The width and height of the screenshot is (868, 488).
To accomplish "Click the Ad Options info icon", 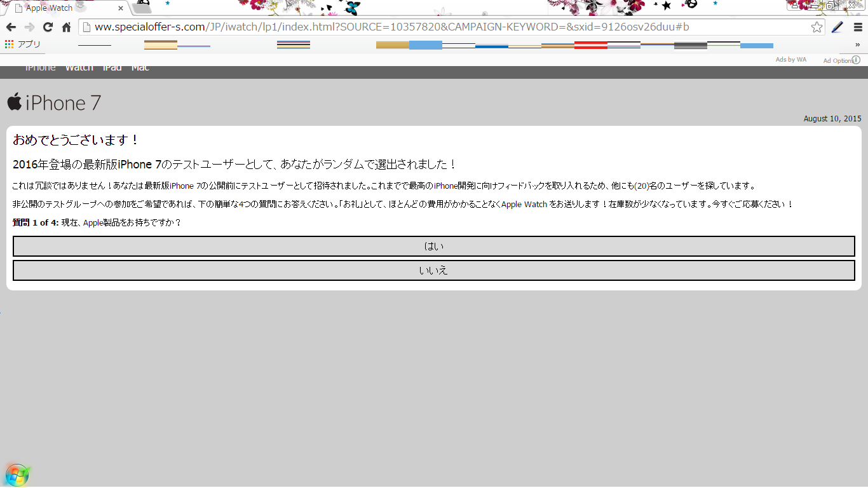I will (856, 60).
